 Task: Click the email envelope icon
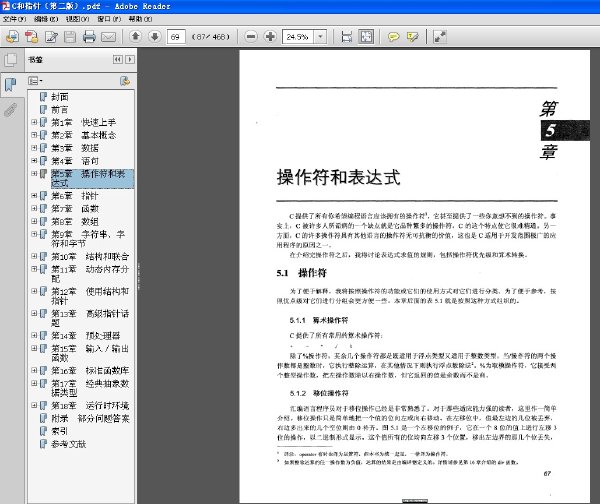108,37
